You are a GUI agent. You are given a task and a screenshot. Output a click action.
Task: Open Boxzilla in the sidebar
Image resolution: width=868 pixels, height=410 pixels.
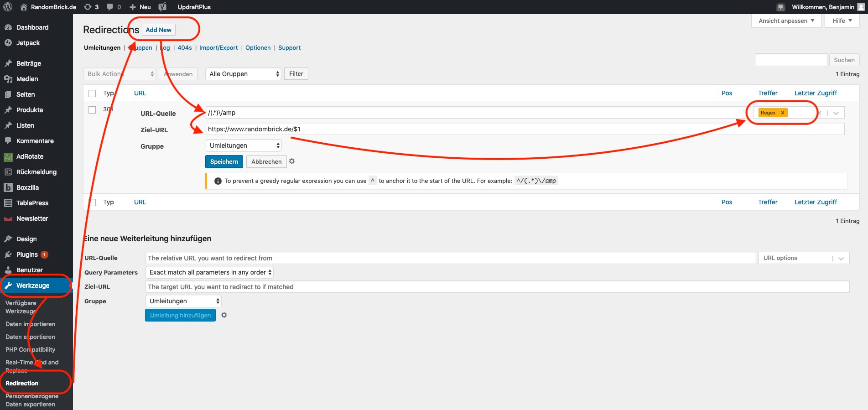click(x=27, y=187)
